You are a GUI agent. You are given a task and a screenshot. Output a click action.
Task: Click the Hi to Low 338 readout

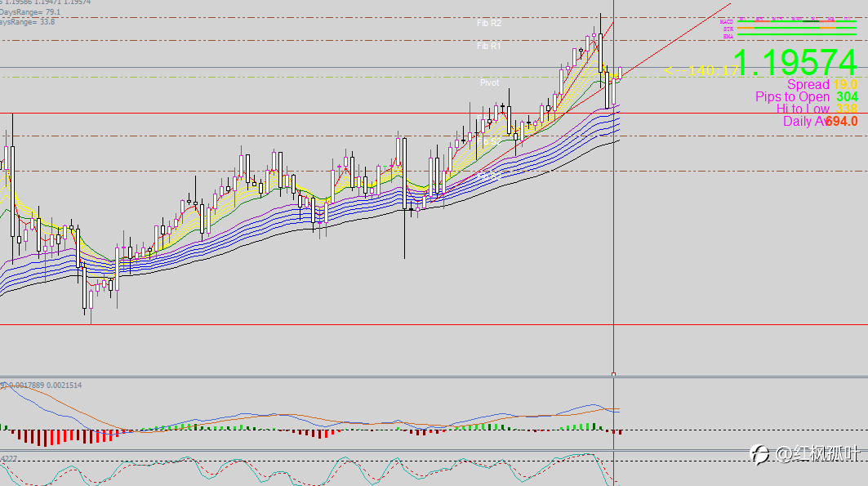[x=817, y=109]
